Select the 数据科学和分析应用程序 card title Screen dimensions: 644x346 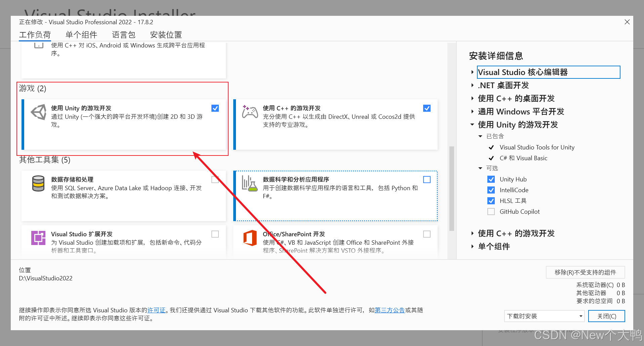click(x=296, y=179)
